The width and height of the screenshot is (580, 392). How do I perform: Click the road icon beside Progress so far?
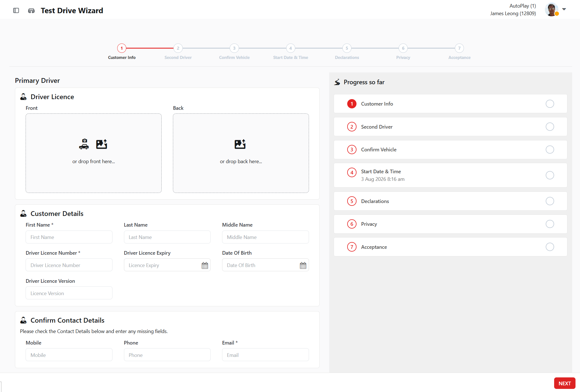pos(337,82)
